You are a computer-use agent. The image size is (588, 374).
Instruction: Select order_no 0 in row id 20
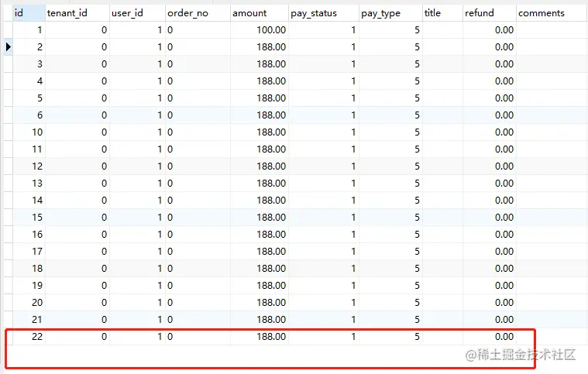point(198,303)
